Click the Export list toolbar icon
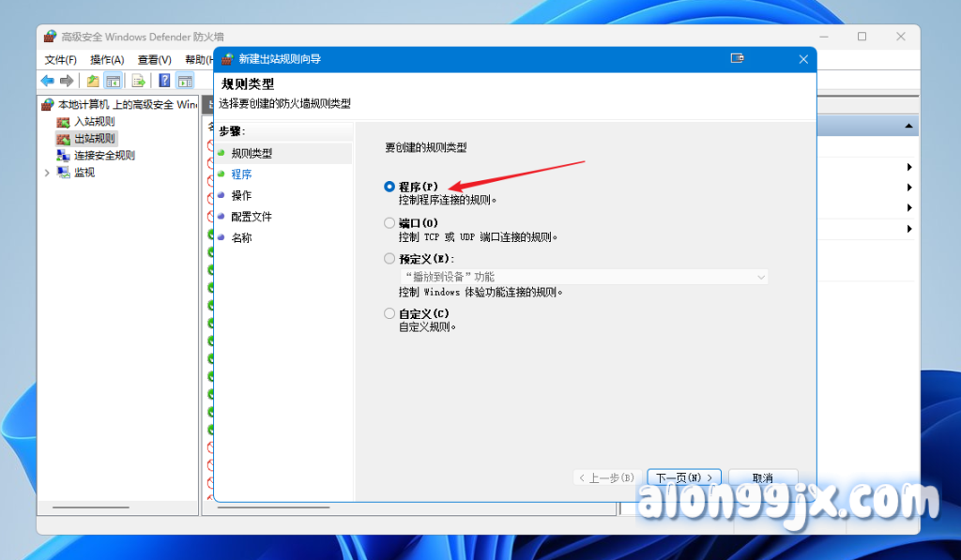The image size is (961, 560). click(x=138, y=81)
